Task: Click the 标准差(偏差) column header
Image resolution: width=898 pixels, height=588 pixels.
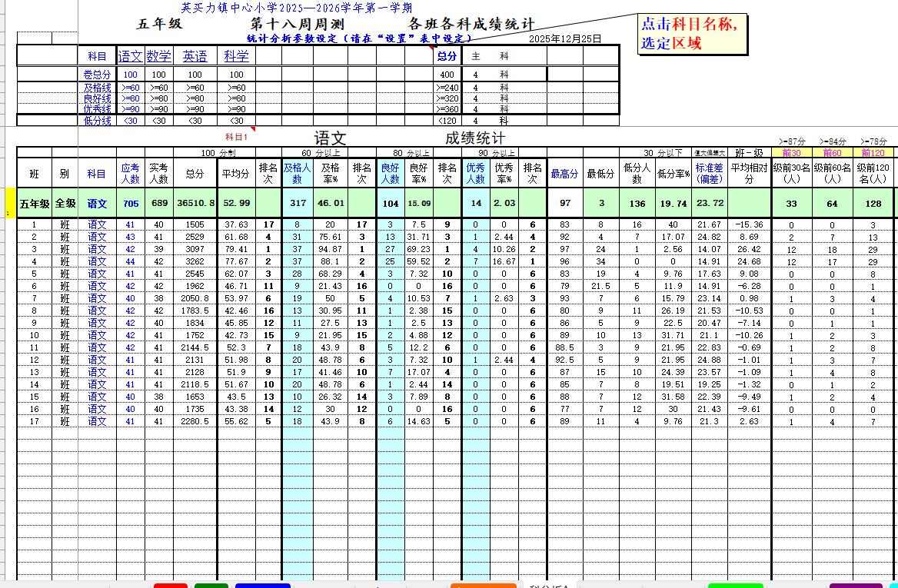Action: point(710,174)
